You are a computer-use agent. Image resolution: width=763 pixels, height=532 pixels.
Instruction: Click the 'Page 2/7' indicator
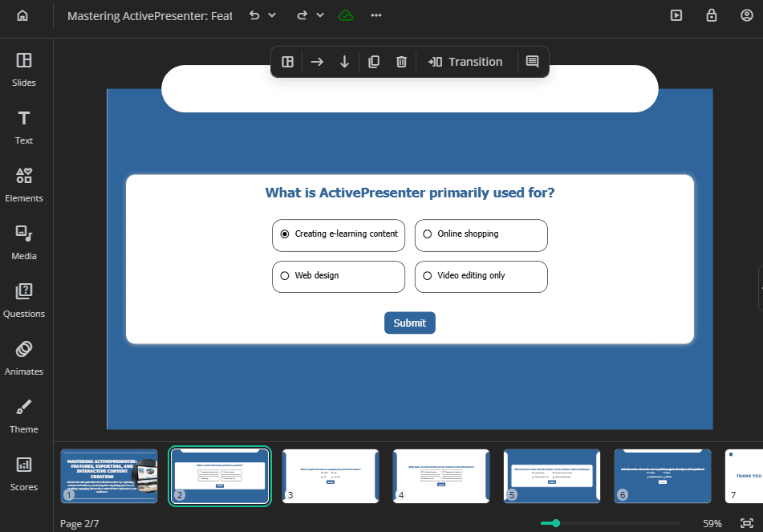79,524
